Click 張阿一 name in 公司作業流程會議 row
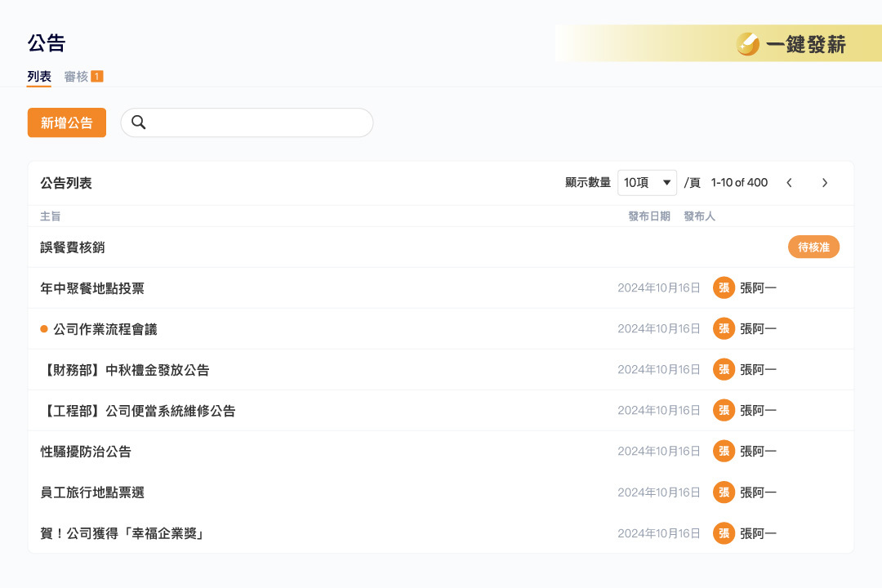The height and width of the screenshot is (588, 882). pos(758,328)
